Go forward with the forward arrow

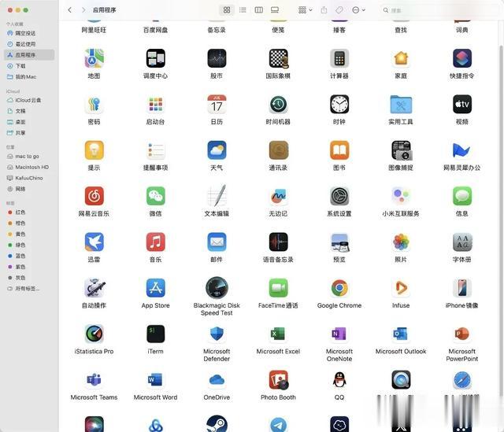[83, 10]
